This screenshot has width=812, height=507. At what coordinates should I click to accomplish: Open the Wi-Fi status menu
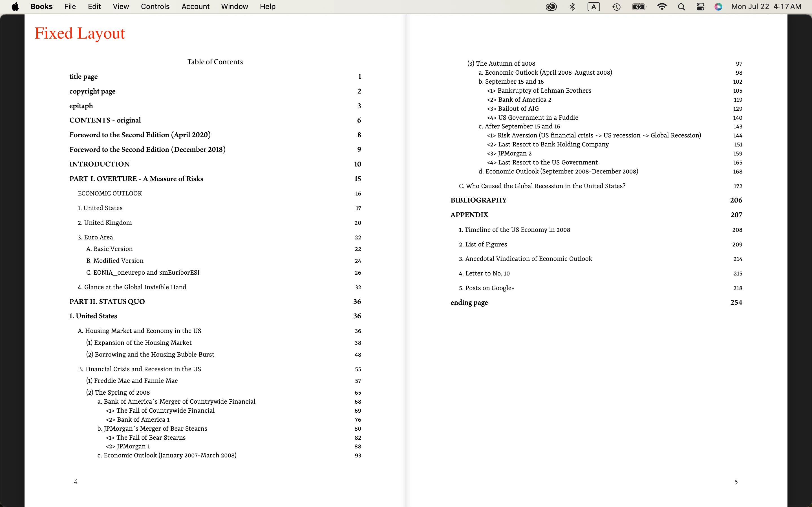coord(662,7)
